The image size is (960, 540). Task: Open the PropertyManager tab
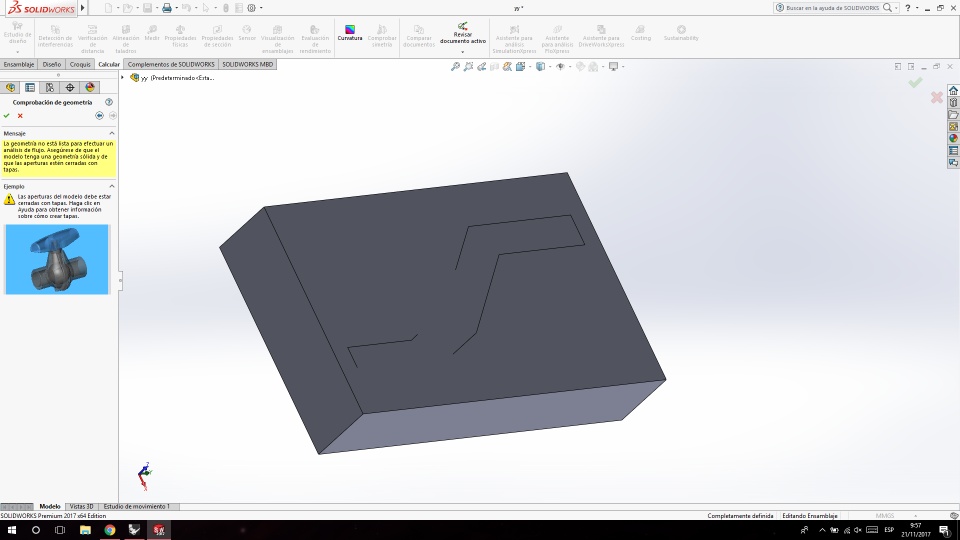coord(30,88)
